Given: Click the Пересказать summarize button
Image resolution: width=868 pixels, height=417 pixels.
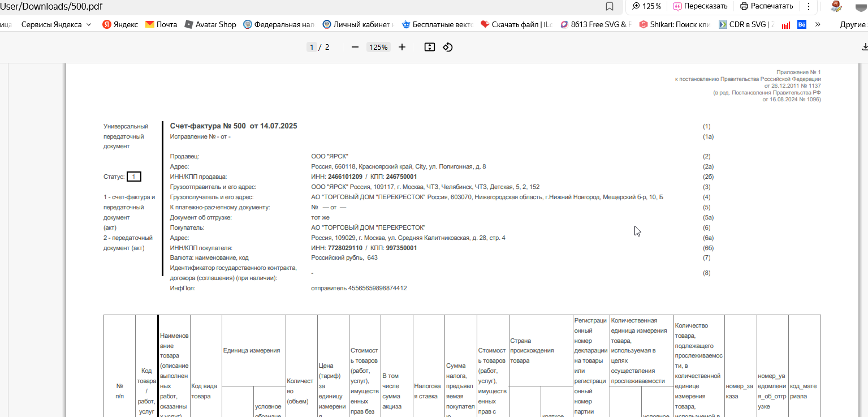Looking at the screenshot, I should pos(700,6).
